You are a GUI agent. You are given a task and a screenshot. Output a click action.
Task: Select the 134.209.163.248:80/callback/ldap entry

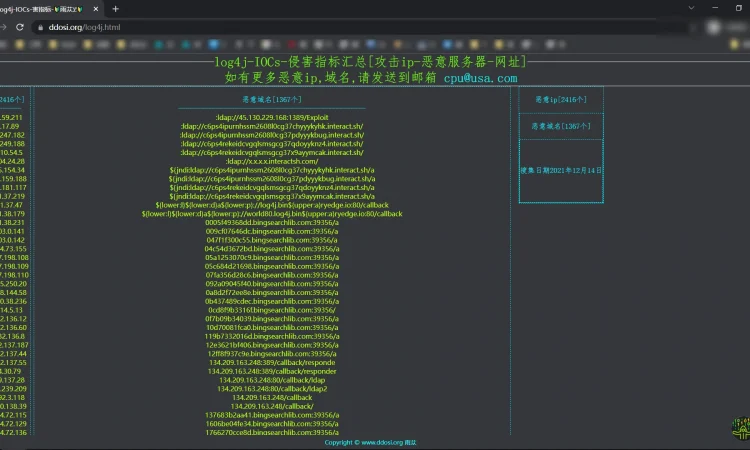[x=272, y=380]
